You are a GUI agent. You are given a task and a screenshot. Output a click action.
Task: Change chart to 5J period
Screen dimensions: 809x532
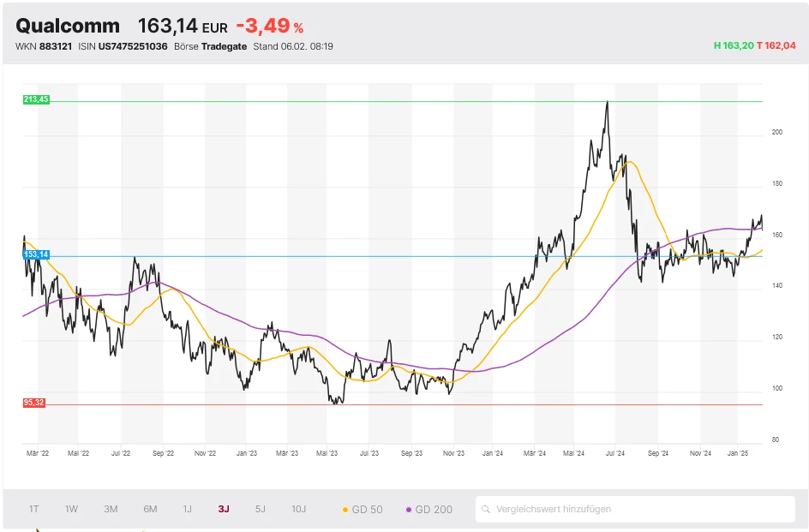[x=261, y=509]
